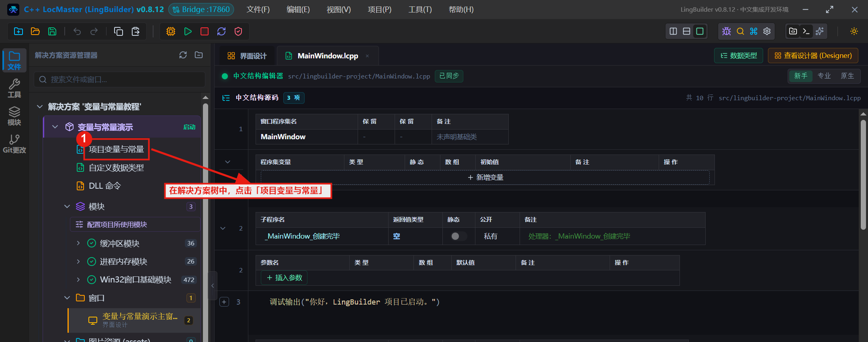The width and height of the screenshot is (868, 342).
Task: Switch to top-bottom split layout
Action: tap(687, 31)
